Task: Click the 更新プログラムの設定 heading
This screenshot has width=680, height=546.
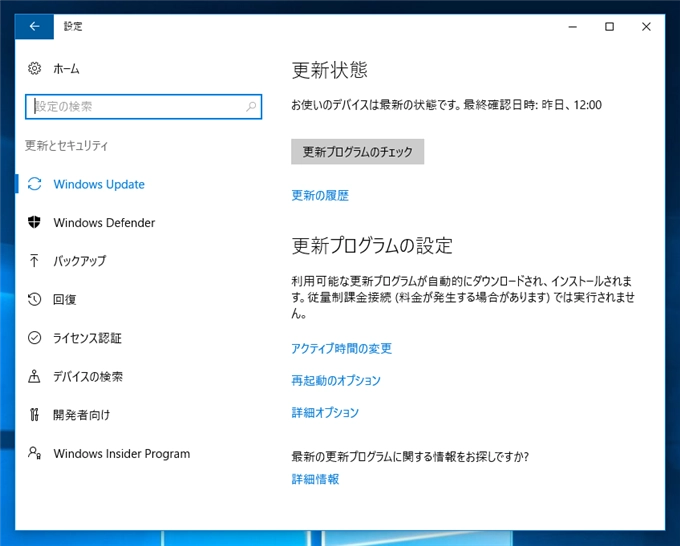Action: 372,245
